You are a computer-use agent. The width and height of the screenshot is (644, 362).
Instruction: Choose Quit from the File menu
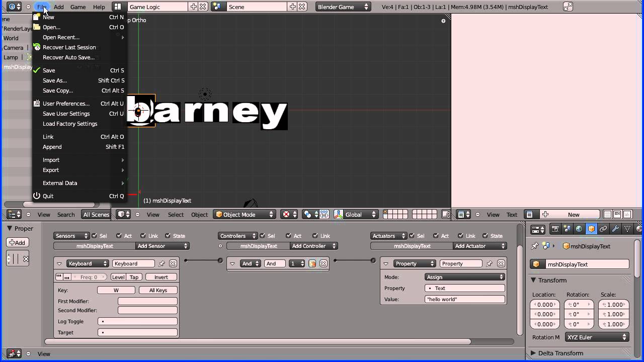pos(79,196)
